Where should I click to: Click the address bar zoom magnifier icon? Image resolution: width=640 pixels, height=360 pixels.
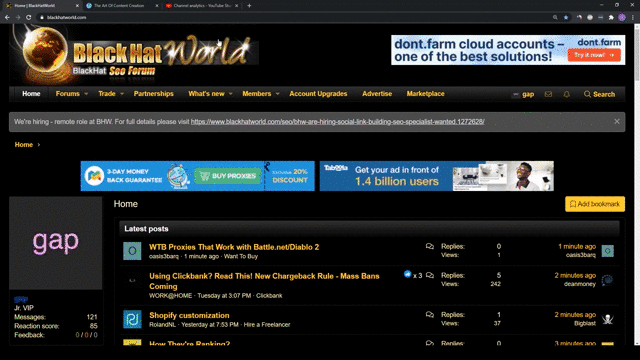[x=555, y=18]
